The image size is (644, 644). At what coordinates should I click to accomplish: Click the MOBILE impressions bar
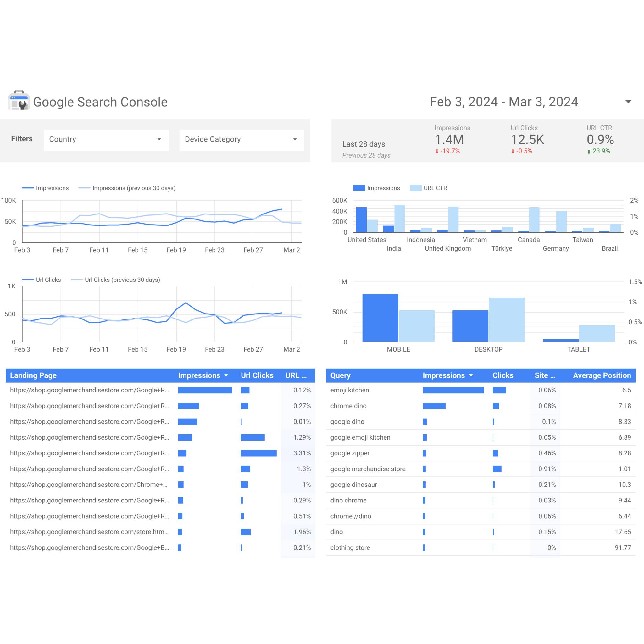point(380,318)
